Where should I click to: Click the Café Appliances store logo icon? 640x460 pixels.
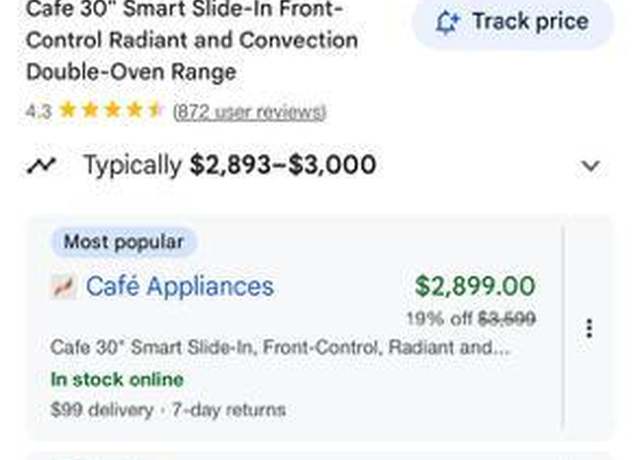63,286
